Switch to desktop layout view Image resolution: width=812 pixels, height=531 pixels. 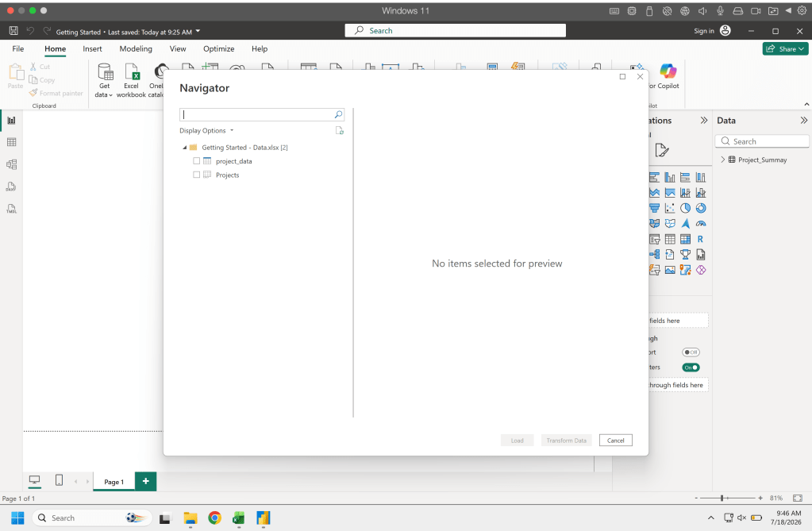click(x=34, y=481)
